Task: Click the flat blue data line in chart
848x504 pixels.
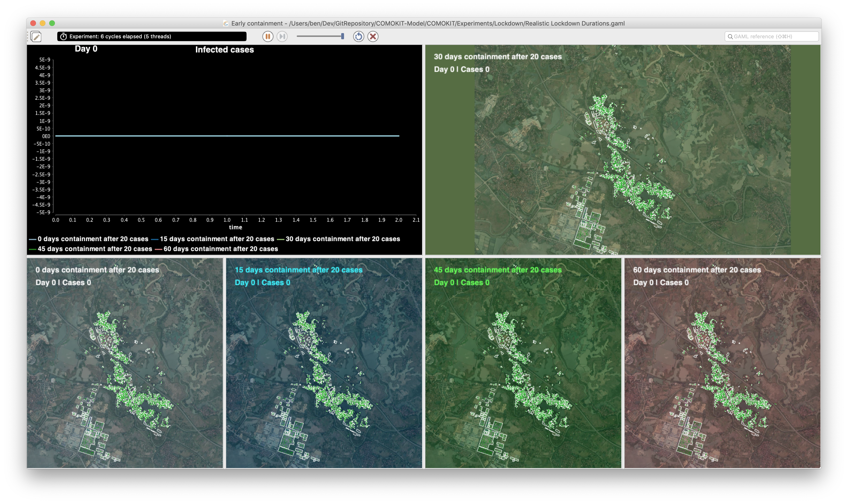Action: click(x=227, y=136)
